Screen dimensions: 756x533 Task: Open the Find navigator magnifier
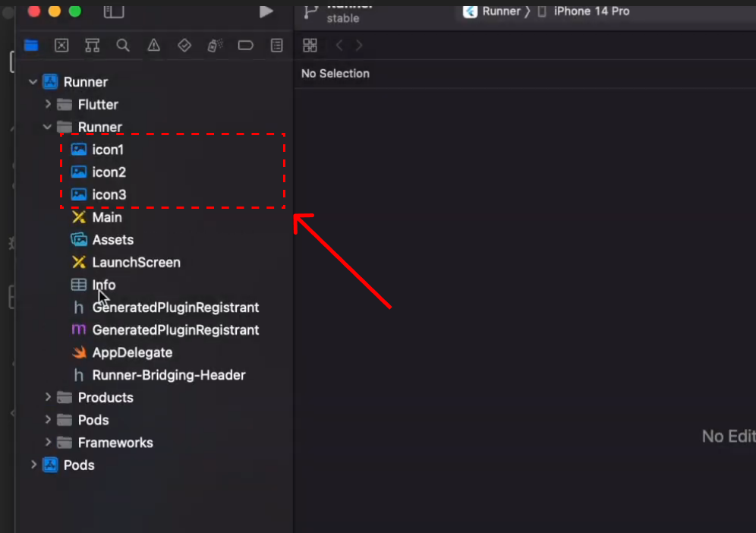[x=123, y=46]
